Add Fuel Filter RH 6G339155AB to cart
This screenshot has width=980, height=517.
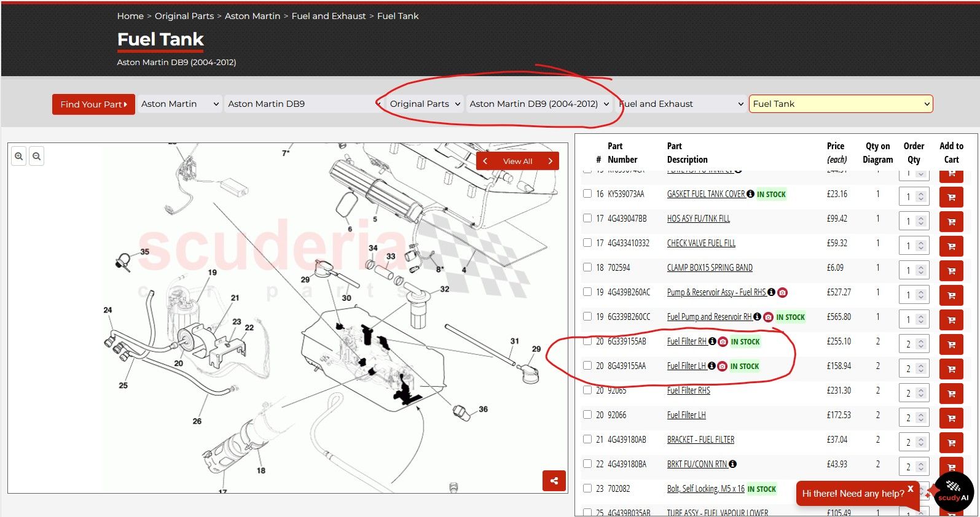coord(951,344)
